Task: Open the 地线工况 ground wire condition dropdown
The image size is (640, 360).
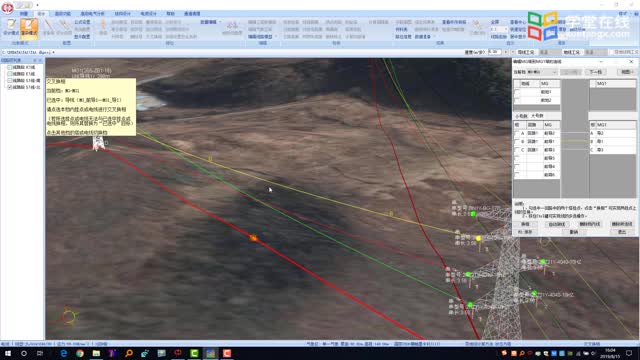Action: (595, 52)
